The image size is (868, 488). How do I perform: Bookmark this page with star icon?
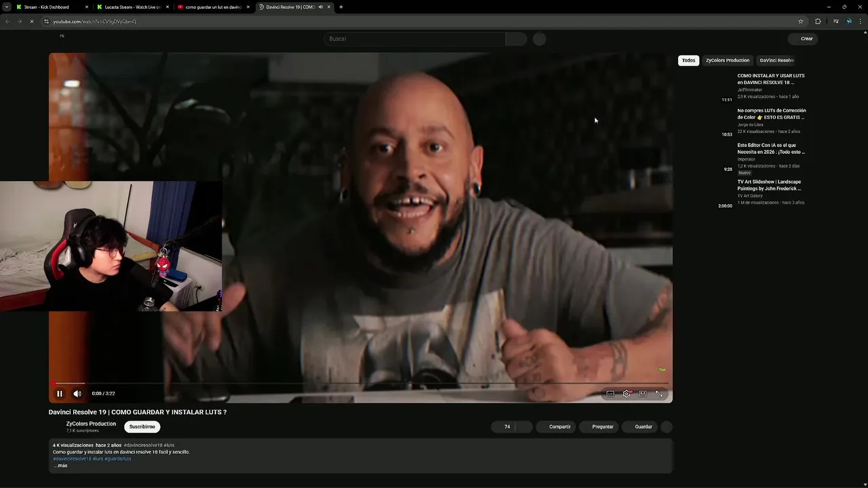[801, 21]
